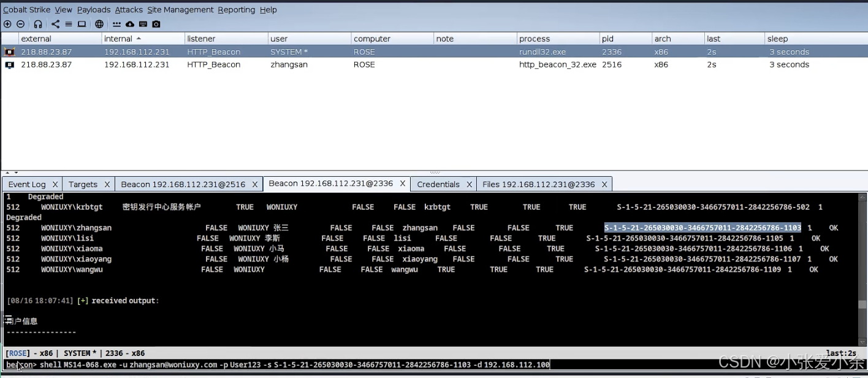Image resolution: width=868 pixels, height=378 pixels.
Task: Open the View menu
Action: pos(63,10)
